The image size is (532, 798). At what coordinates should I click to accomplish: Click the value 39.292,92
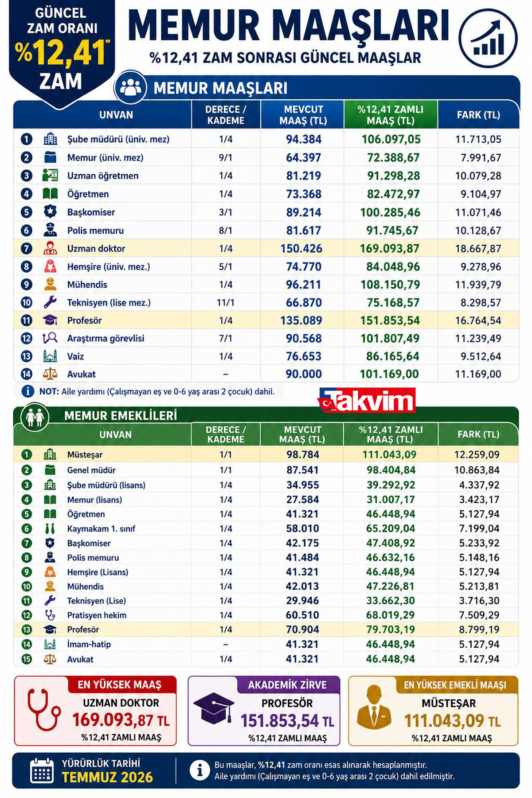[x=391, y=485]
